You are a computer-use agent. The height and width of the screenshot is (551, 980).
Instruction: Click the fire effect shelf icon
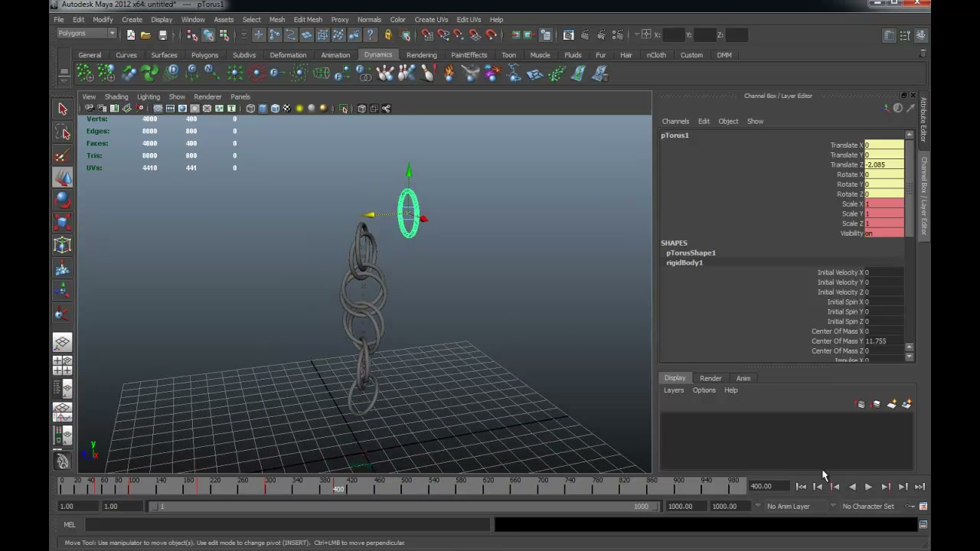449,73
